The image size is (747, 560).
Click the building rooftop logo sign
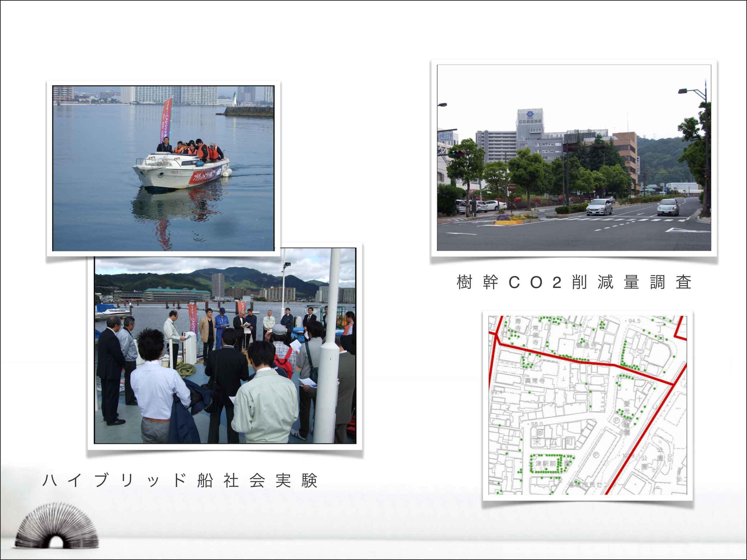(529, 115)
